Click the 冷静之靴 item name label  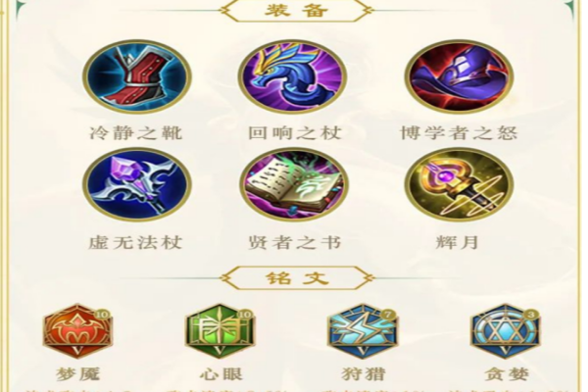[x=136, y=133]
